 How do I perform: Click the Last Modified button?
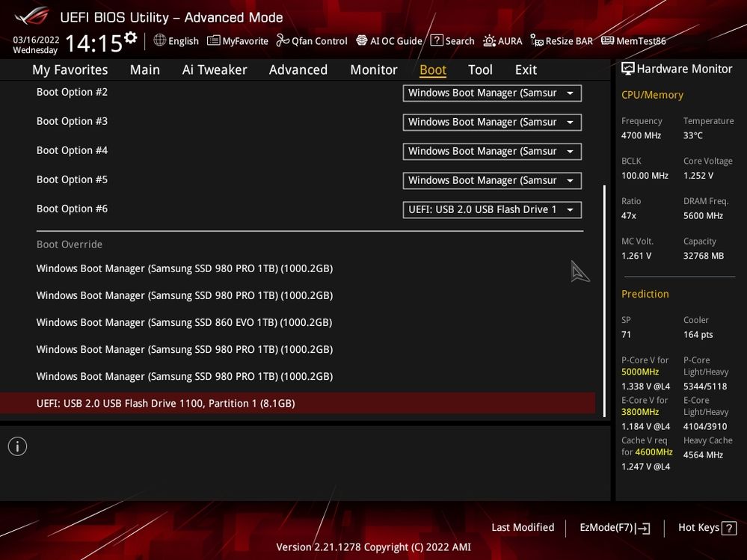(x=523, y=528)
